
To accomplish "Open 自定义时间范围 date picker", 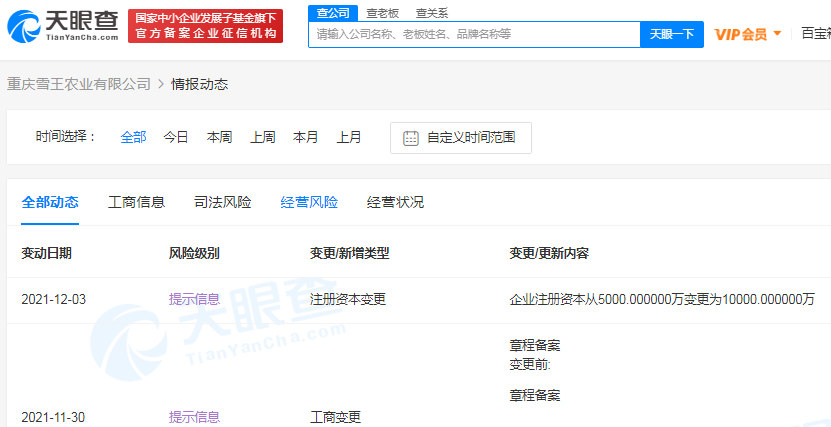I will [470, 138].
